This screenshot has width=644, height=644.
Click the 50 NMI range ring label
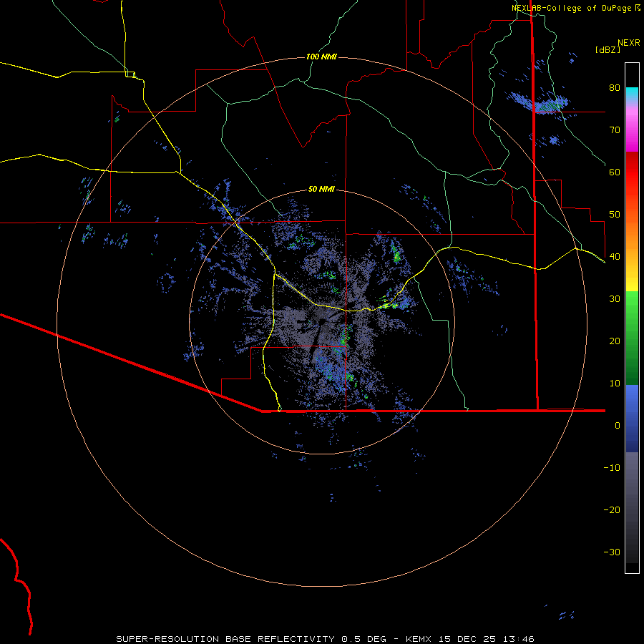point(321,189)
